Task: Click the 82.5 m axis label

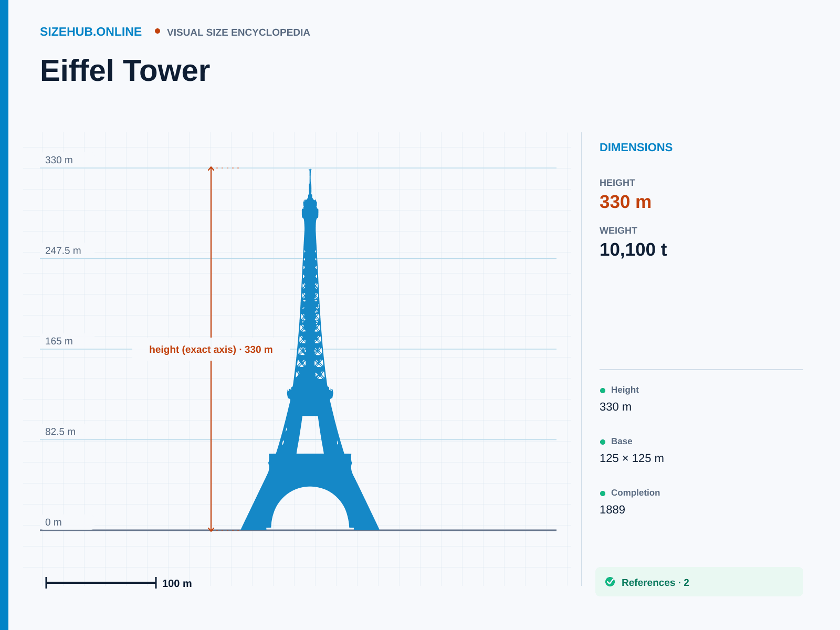Action: click(60, 432)
